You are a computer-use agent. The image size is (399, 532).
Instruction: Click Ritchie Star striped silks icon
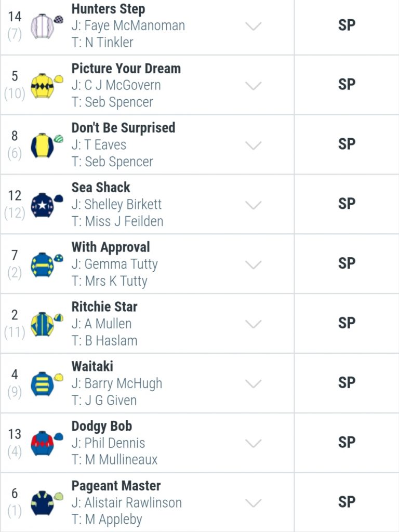[46, 324]
